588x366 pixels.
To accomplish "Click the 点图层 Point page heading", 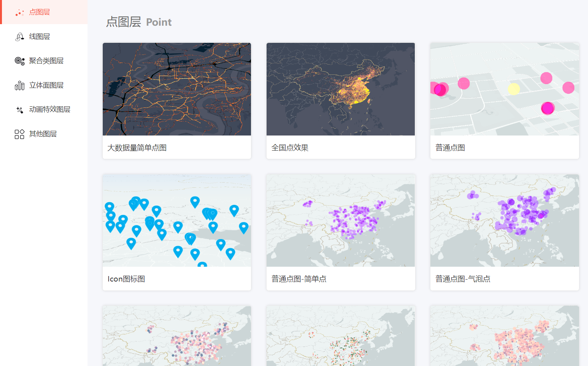I will [x=139, y=22].
